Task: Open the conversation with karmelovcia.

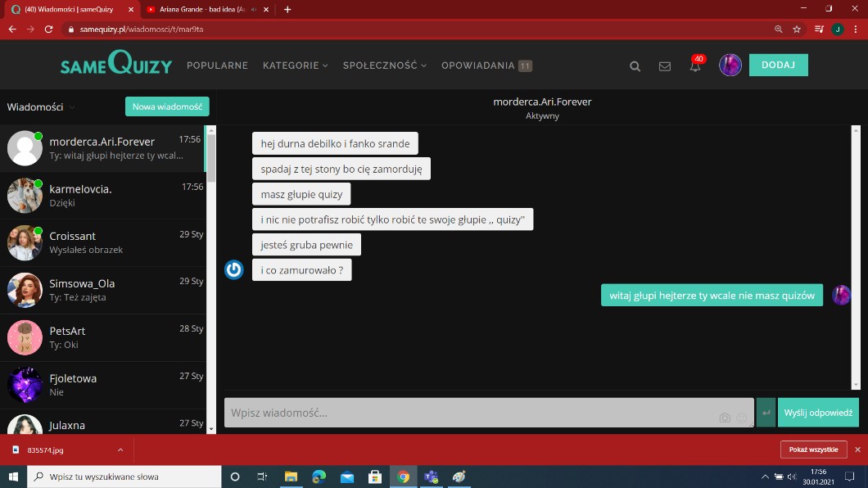Action: (x=103, y=196)
